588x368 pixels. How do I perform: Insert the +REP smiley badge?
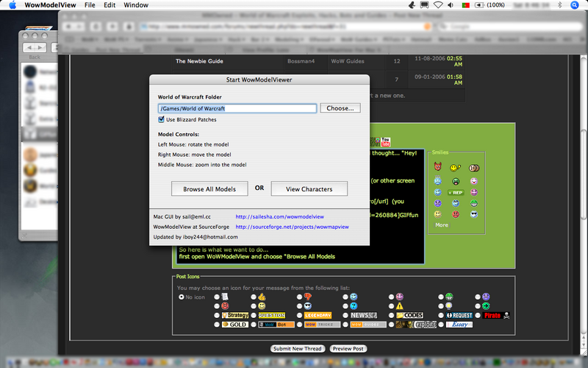point(456,193)
